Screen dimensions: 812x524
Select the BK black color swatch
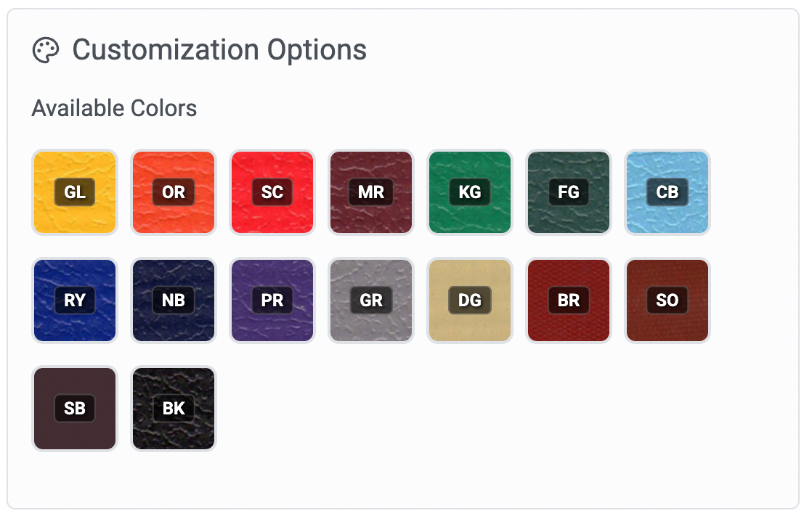point(173,409)
